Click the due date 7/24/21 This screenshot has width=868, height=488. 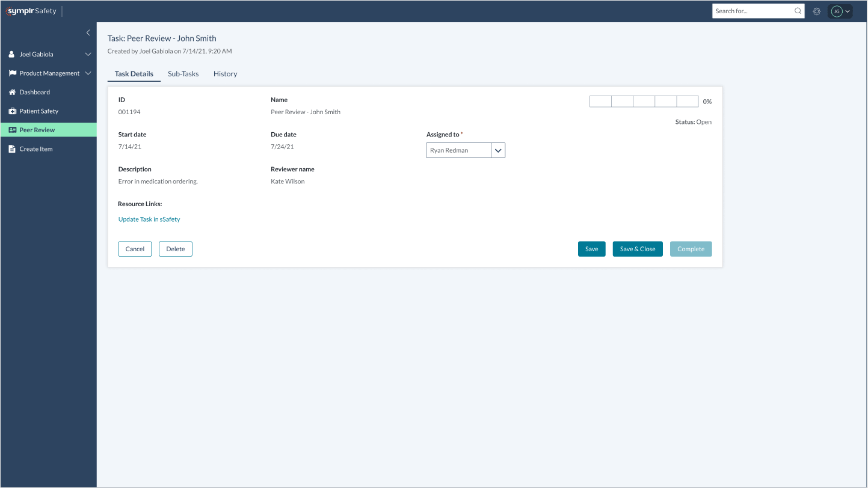(x=282, y=147)
